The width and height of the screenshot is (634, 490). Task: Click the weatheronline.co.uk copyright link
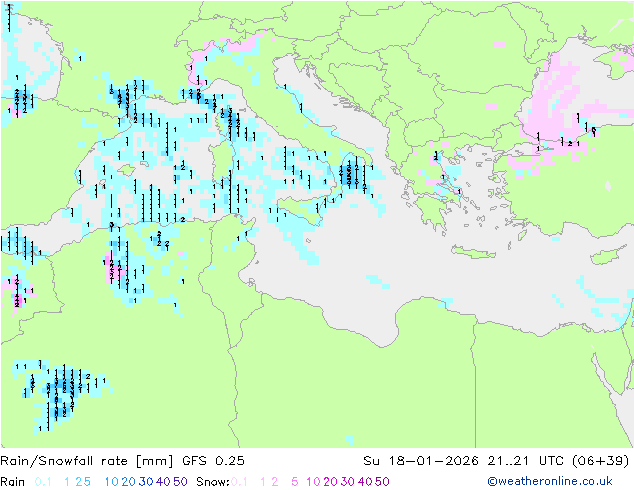click(x=549, y=481)
